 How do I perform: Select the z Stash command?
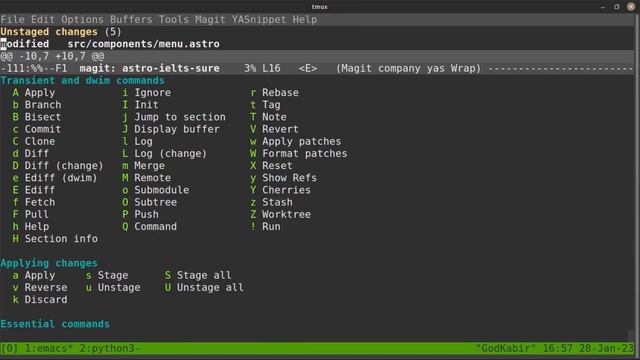point(271,202)
